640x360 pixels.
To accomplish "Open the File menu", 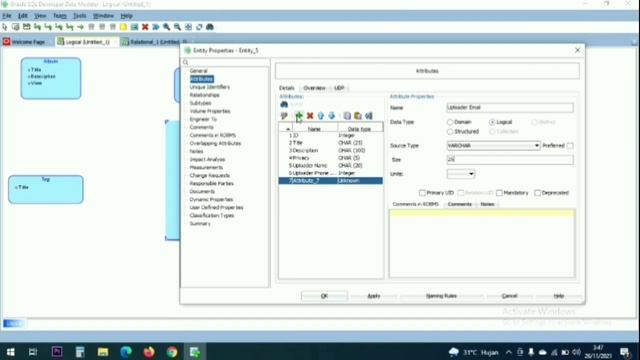I will 7,16.
